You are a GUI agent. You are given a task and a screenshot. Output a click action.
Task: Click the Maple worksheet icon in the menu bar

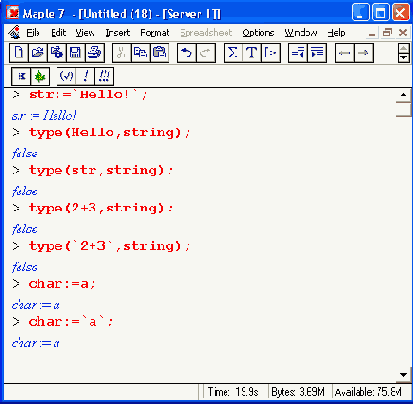pyautogui.click(x=14, y=32)
